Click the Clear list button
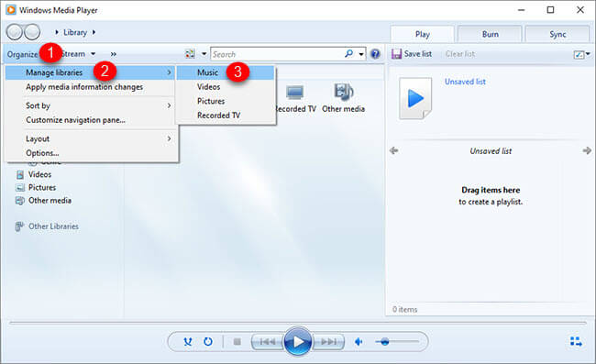596x364 pixels. pyautogui.click(x=460, y=54)
